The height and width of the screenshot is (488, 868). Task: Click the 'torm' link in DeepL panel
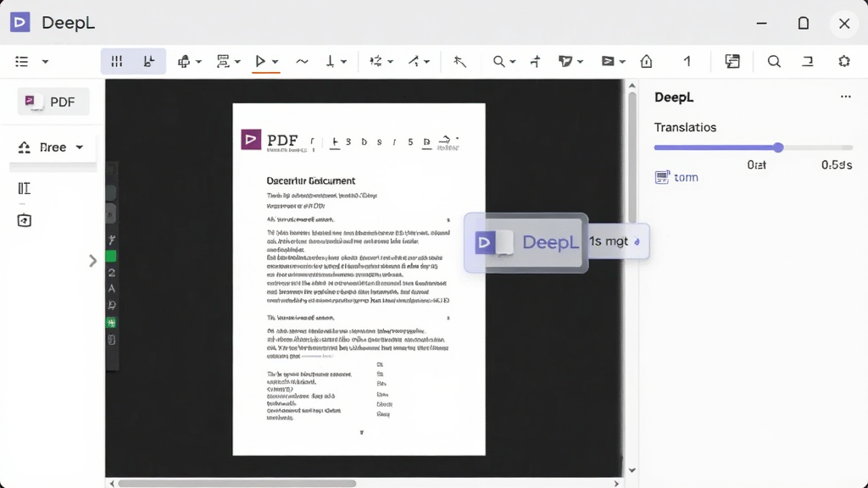[686, 177]
